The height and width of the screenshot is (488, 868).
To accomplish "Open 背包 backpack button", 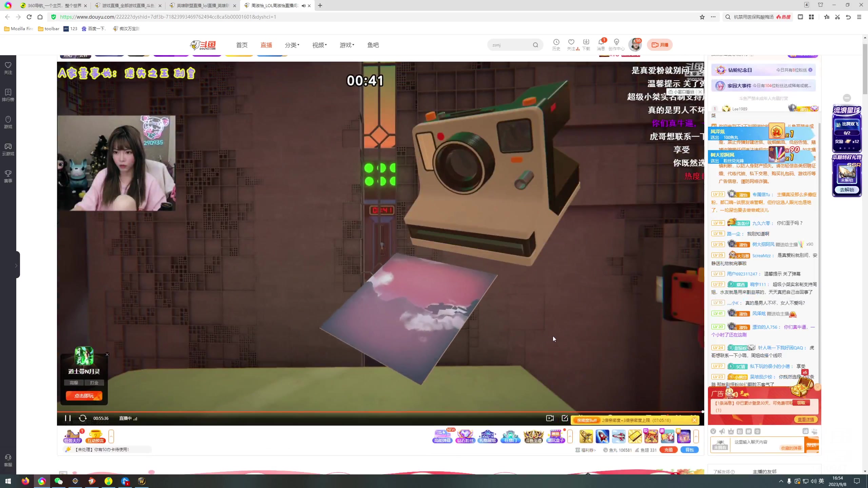I will [x=689, y=450].
